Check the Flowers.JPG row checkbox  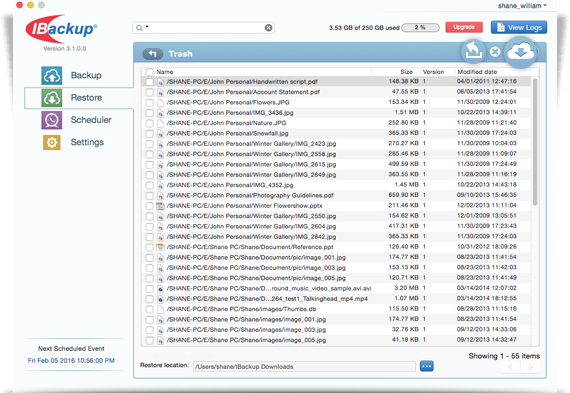(x=149, y=103)
